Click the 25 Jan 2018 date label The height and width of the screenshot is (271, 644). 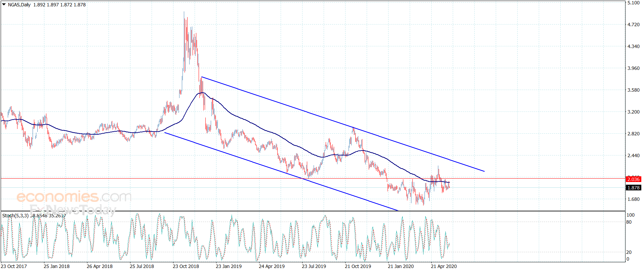coord(56,266)
